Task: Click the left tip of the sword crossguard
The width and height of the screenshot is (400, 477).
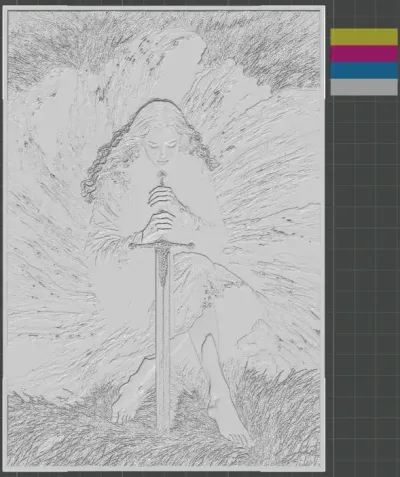Action: coord(132,246)
